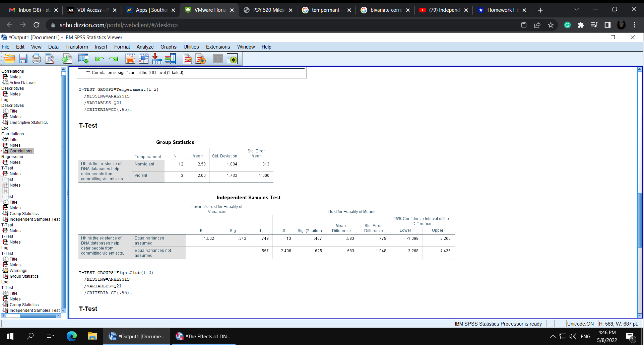The image size is (644, 345).
Task: Select Regression heading in the outline
Action: [x=12, y=157]
